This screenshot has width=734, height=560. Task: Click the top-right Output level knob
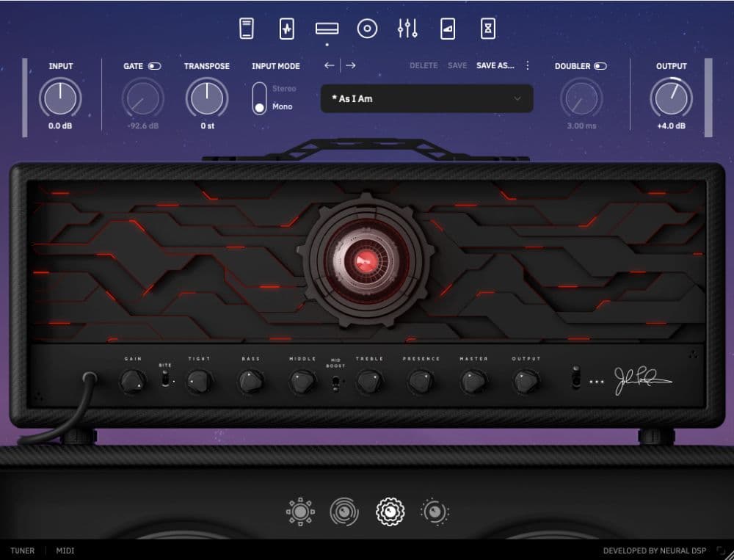(672, 98)
